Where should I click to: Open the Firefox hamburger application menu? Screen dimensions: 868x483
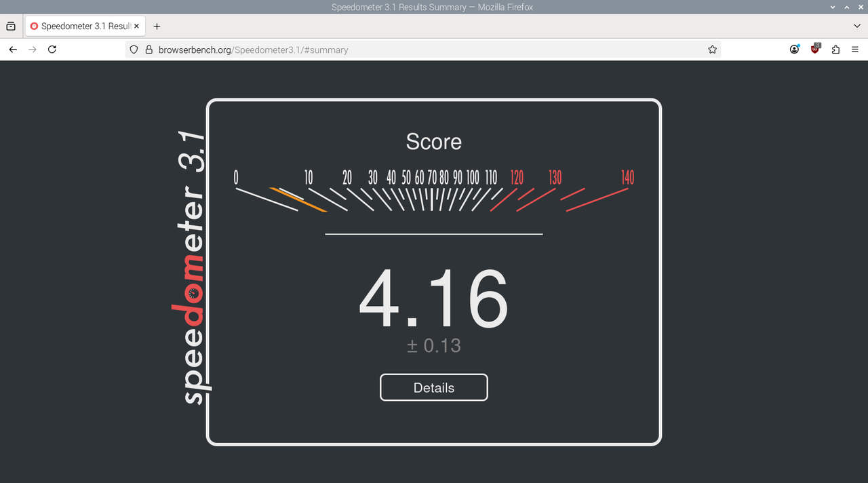pos(856,50)
